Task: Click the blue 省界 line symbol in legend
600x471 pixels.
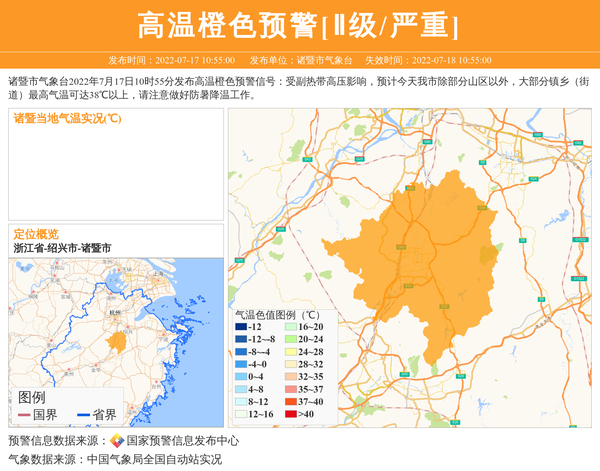Action: coord(82,415)
